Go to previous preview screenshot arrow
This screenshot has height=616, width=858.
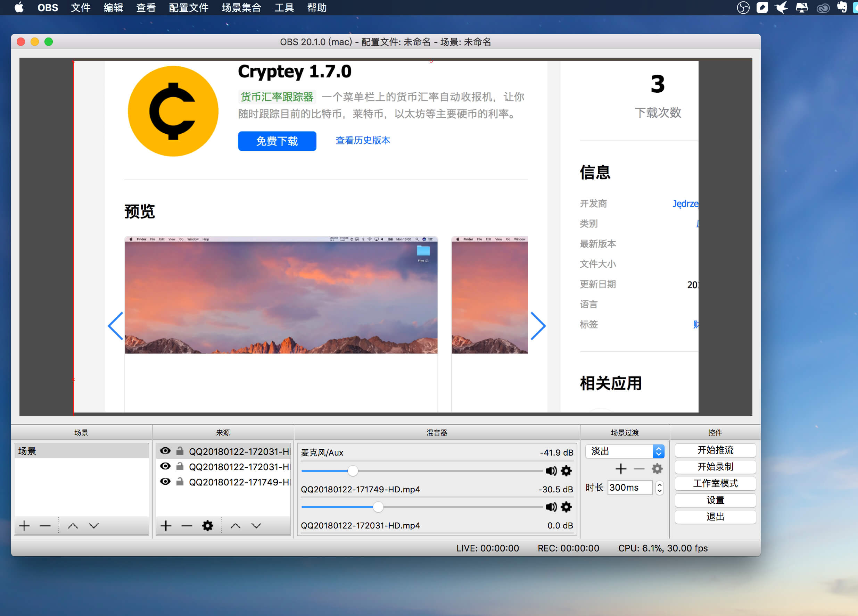coord(115,326)
